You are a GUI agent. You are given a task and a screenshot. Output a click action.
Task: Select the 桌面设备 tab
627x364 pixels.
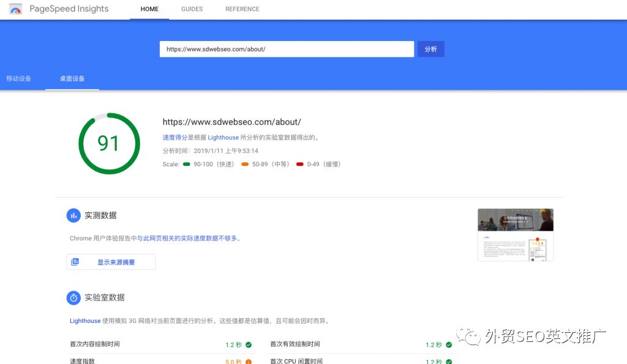point(72,79)
